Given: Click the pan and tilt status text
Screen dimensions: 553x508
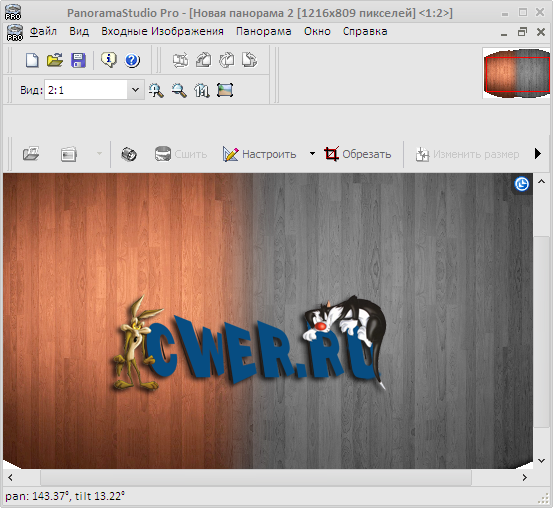Looking at the screenshot, I should pyautogui.click(x=65, y=496).
